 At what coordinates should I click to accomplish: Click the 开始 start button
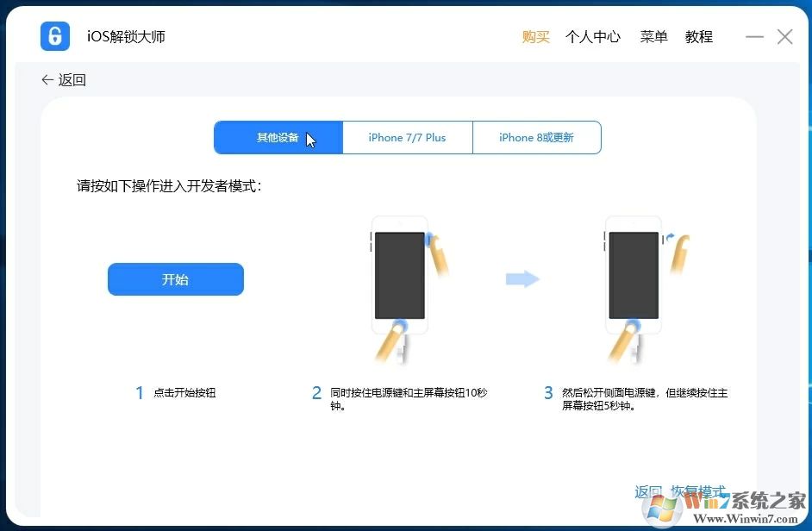tap(175, 278)
